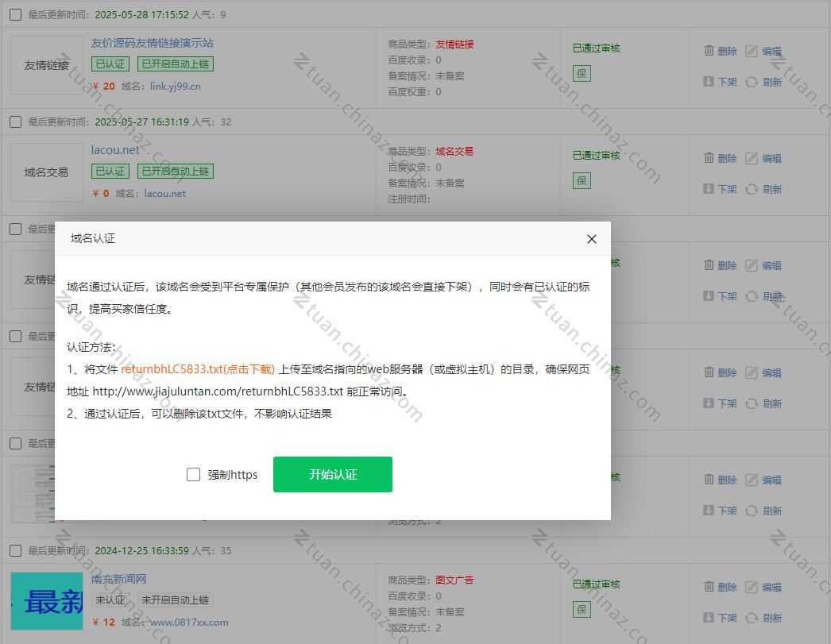Click the 域名认证 dialog title

click(x=93, y=238)
